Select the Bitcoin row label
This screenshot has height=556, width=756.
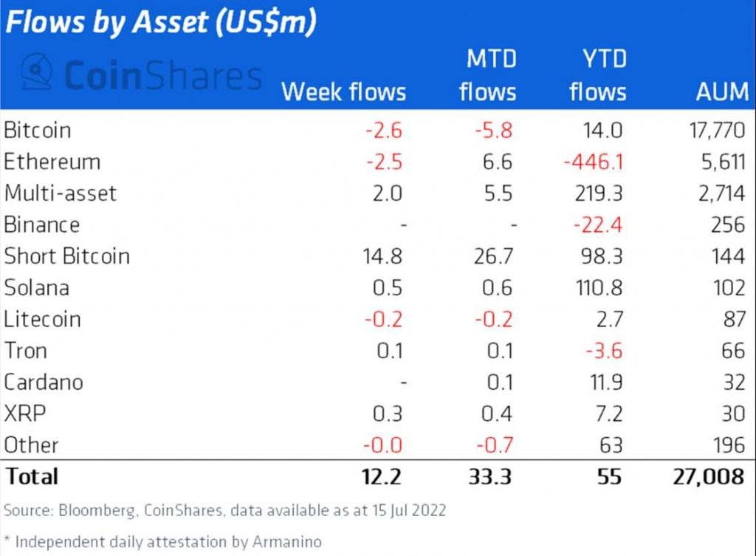38,131
